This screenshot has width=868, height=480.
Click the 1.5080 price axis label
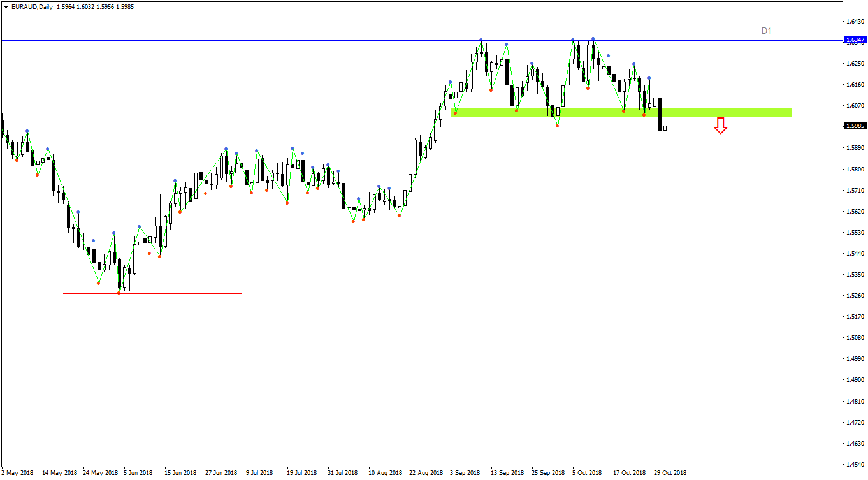point(855,338)
